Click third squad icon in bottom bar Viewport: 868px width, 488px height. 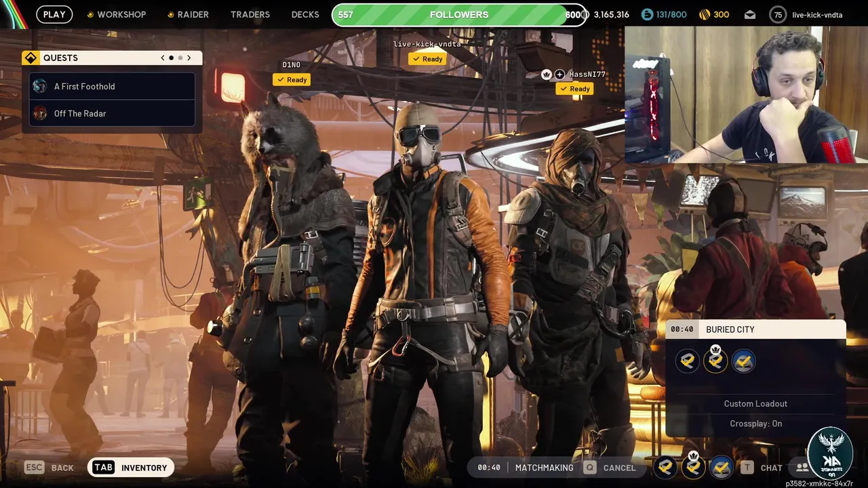point(721,467)
